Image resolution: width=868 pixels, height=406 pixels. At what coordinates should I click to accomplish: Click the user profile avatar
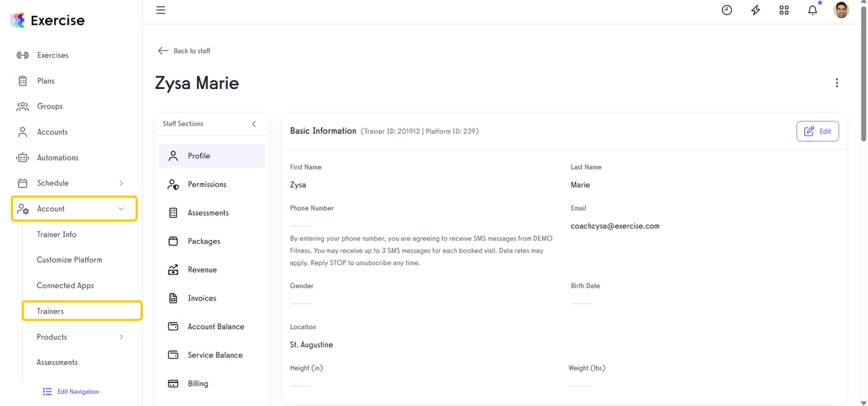[841, 10]
